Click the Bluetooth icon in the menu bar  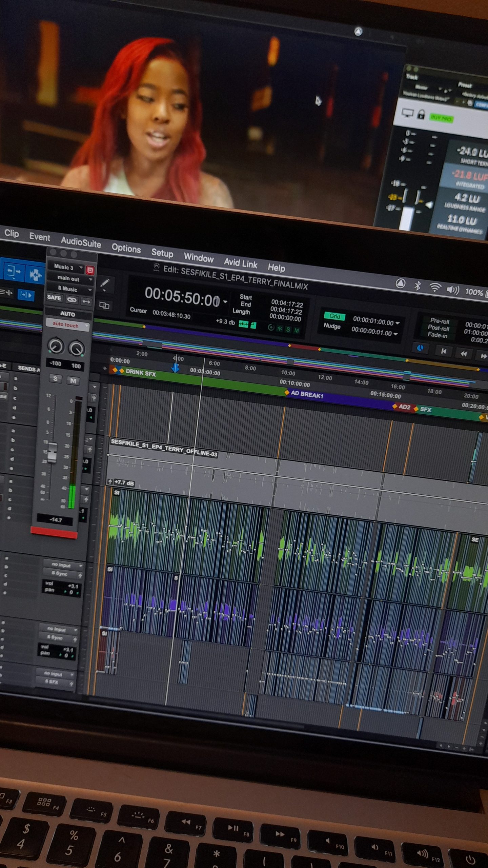[x=418, y=286]
